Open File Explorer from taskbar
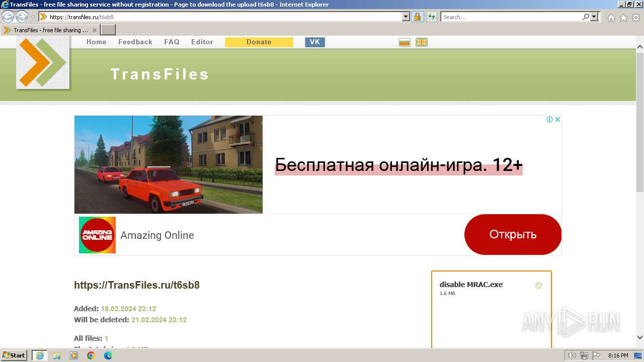The image size is (644, 362). coord(57,355)
